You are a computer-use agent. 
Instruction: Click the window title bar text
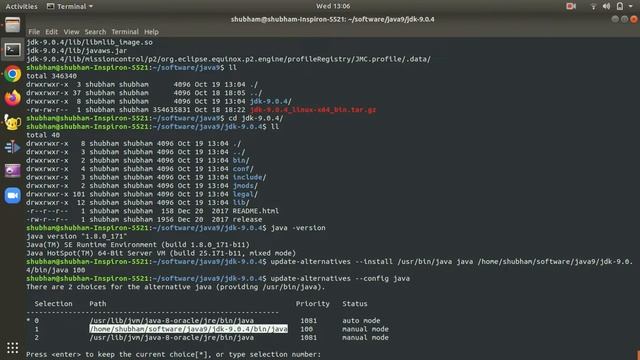(x=333, y=19)
